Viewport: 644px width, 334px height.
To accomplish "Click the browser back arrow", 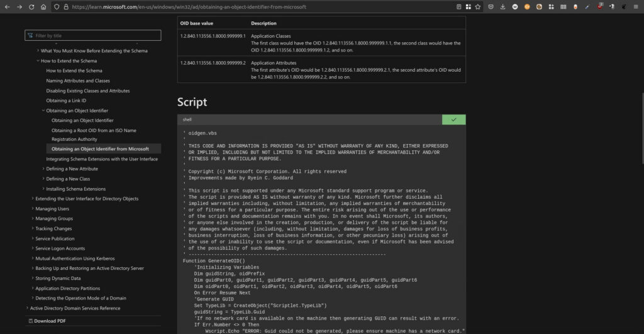I will (8, 7).
